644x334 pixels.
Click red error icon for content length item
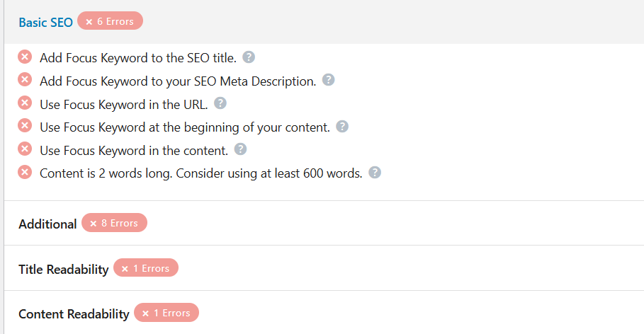pos(25,173)
